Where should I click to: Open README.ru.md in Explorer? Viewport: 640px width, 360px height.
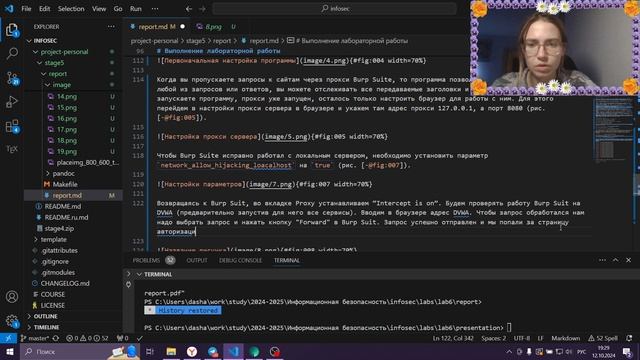click(x=66, y=218)
